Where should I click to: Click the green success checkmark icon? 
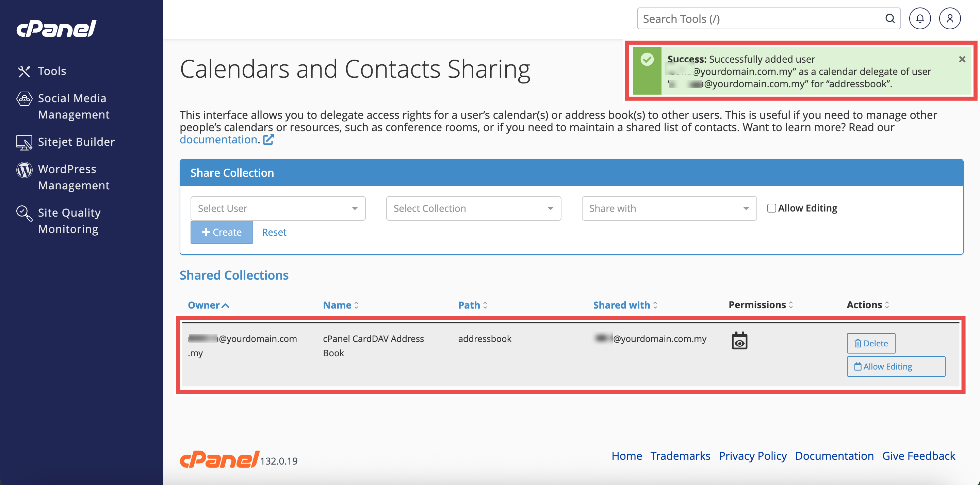coord(647,60)
